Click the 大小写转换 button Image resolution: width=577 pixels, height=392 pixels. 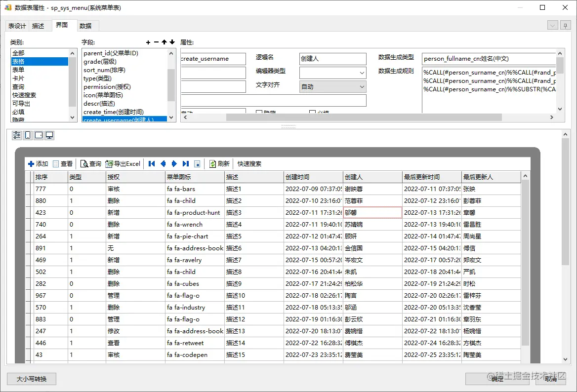32,379
